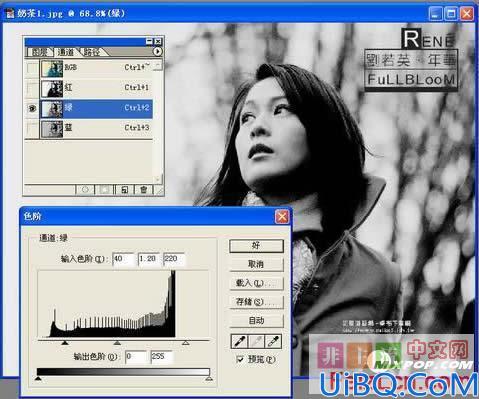Click channels panel scroll up arrow
This screenshot has height=399, width=479.
(158, 65)
